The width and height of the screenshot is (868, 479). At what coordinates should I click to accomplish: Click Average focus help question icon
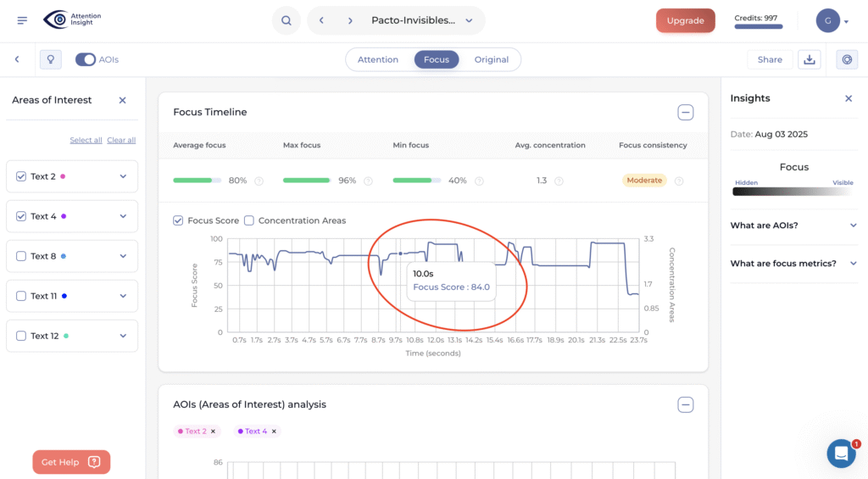pos(259,181)
